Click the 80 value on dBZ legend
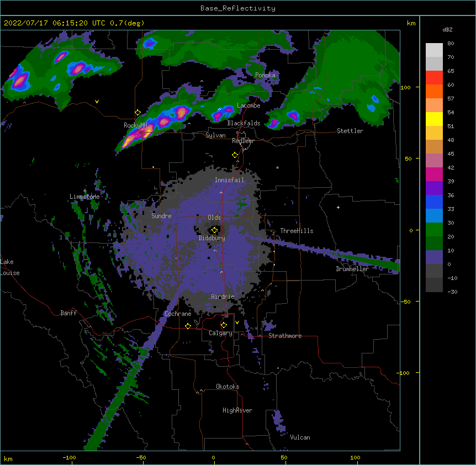Screen dimensions: 476x465 [451, 44]
